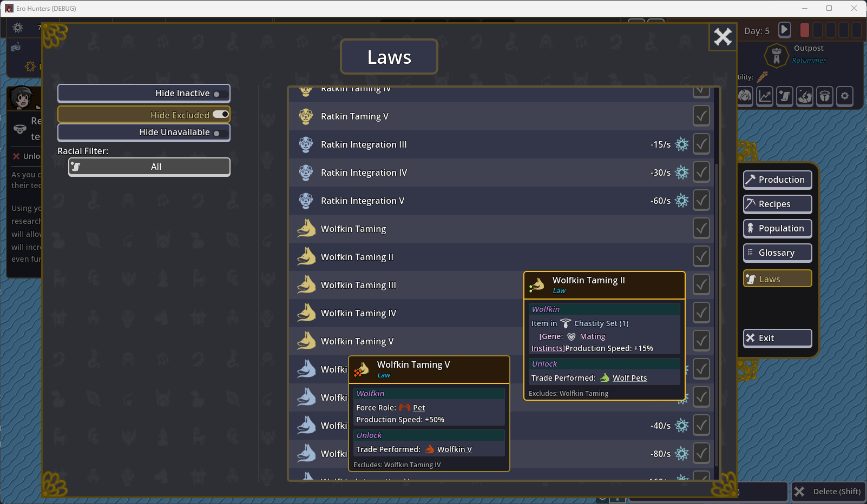This screenshot has height=504, width=867.
Task: Start time with the play button
Action: (x=784, y=30)
